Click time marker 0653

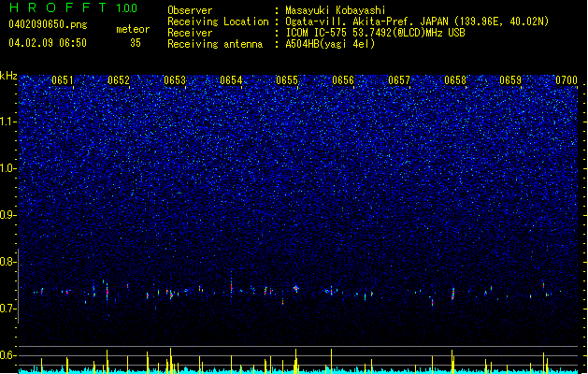(175, 80)
